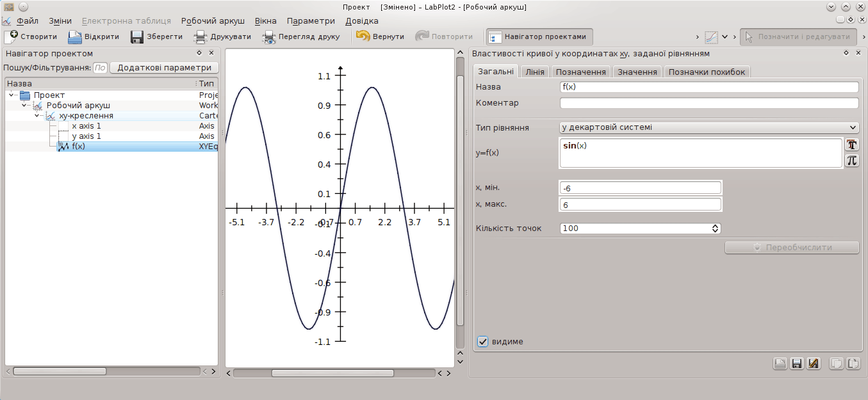The image size is (868, 400).
Task: Click the Вернути undo arrow icon
Action: tap(363, 36)
